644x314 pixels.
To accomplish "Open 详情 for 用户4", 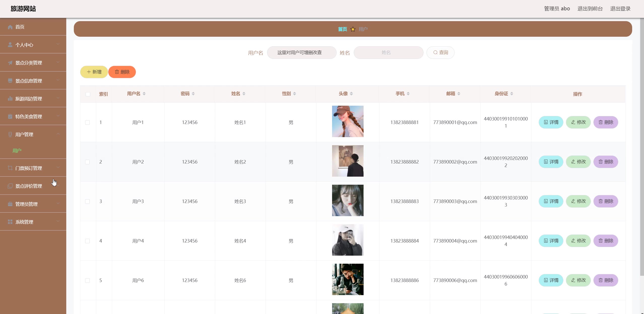I will point(551,241).
